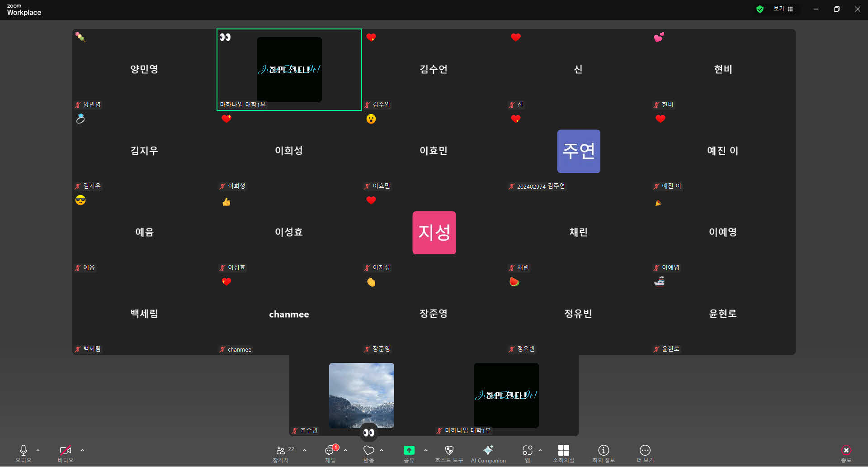Toggle the 비디오 camera on
868x467 pixels.
pos(66,450)
